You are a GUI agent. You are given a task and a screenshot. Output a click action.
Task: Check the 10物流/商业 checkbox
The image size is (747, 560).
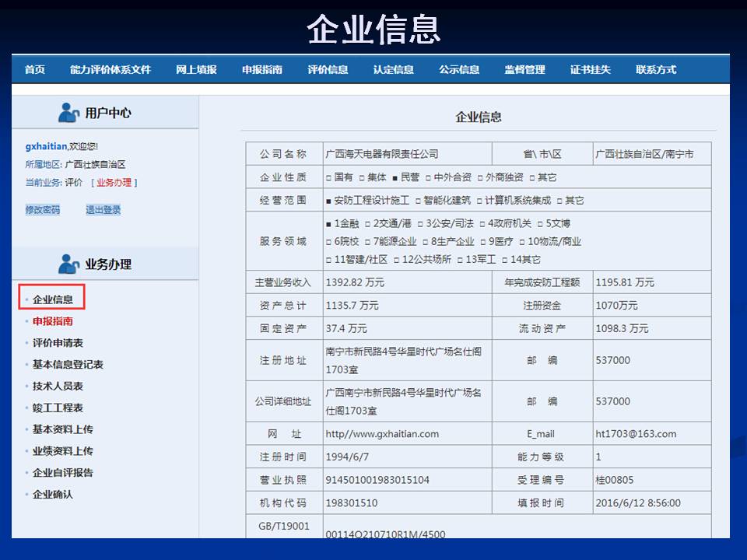tap(522, 242)
